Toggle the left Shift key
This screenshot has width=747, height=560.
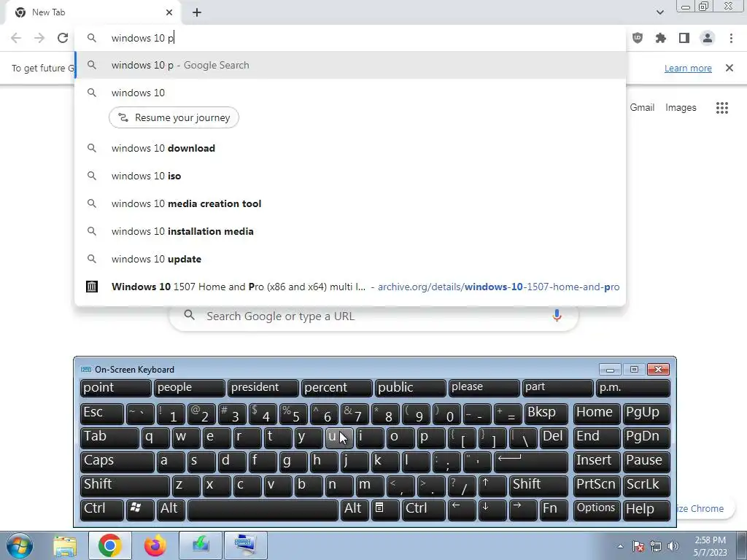pyautogui.click(x=125, y=485)
